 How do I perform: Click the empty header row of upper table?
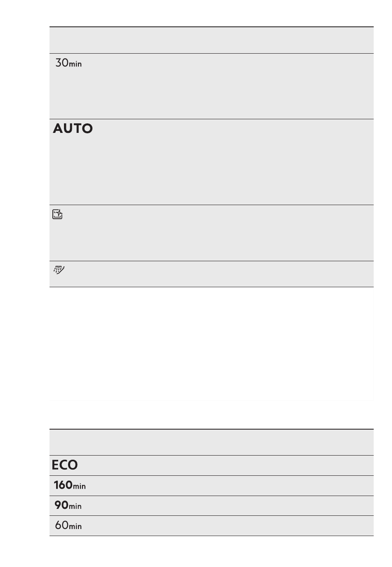click(x=211, y=40)
